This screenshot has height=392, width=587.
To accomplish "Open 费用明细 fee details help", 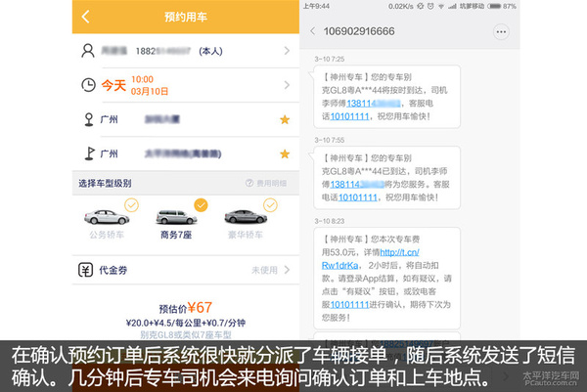I will point(266,183).
